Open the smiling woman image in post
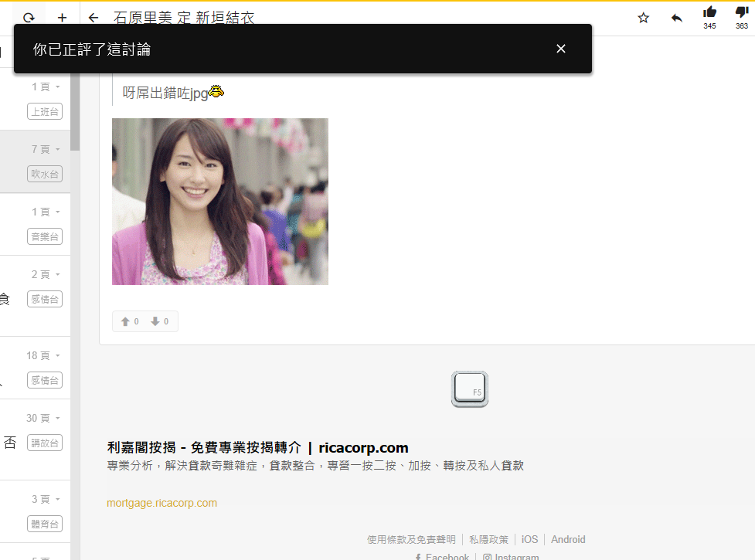 click(x=220, y=202)
